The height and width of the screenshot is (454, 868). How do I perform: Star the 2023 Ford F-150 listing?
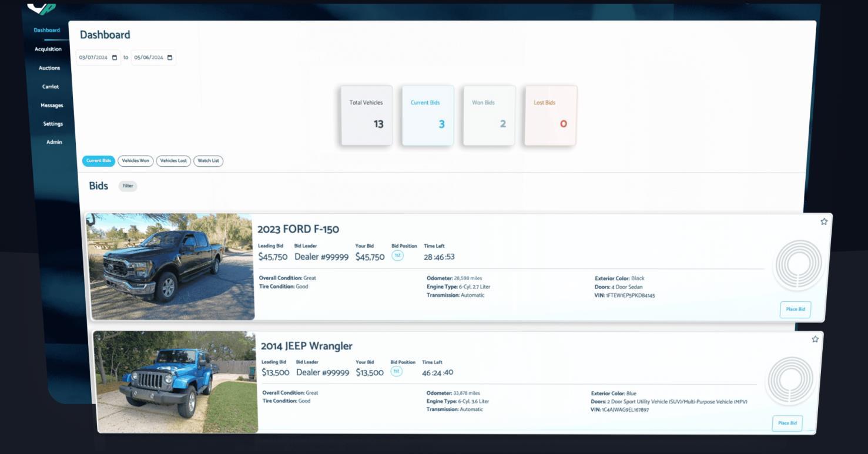point(824,221)
